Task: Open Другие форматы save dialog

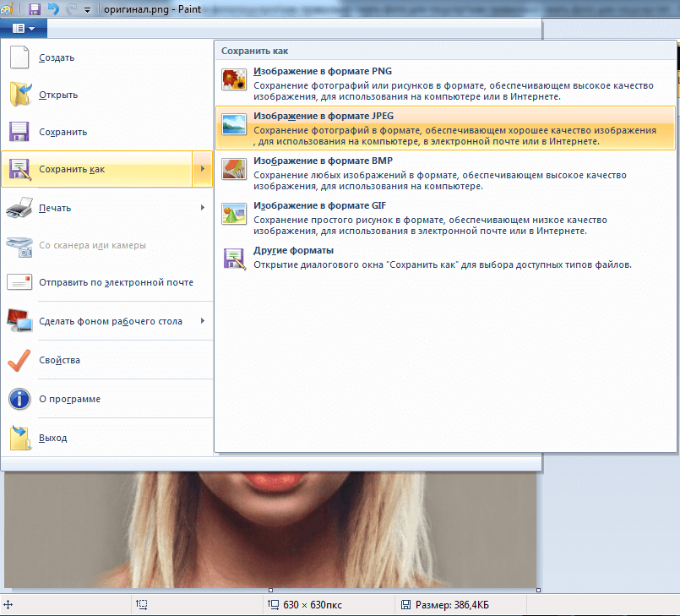Action: tap(445, 258)
